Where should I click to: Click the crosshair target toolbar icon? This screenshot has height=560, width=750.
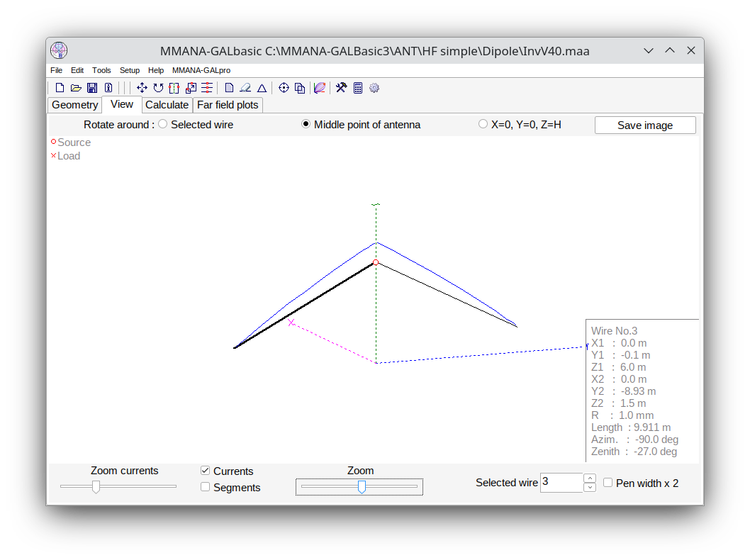[x=284, y=88]
